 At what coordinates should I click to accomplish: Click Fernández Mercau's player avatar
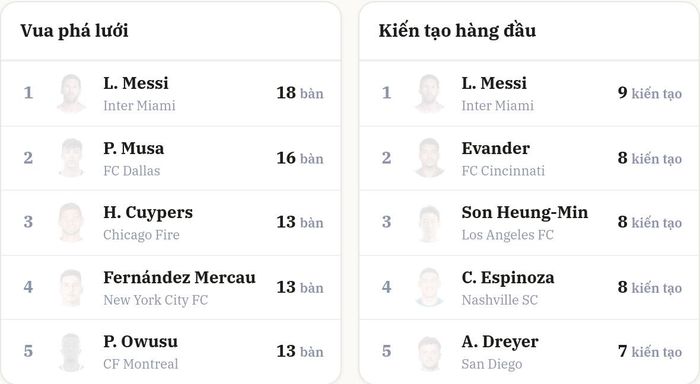(71, 287)
